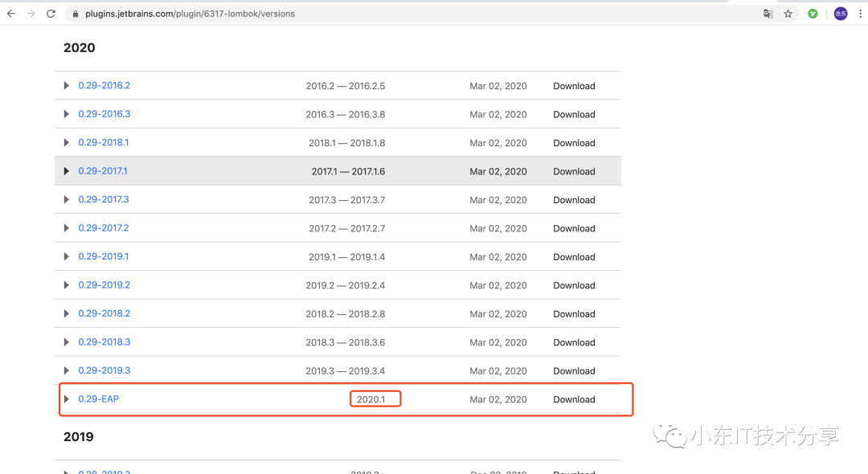Download the 0.29-EAP version
Viewport: 868px width, 474px height.
(x=574, y=399)
